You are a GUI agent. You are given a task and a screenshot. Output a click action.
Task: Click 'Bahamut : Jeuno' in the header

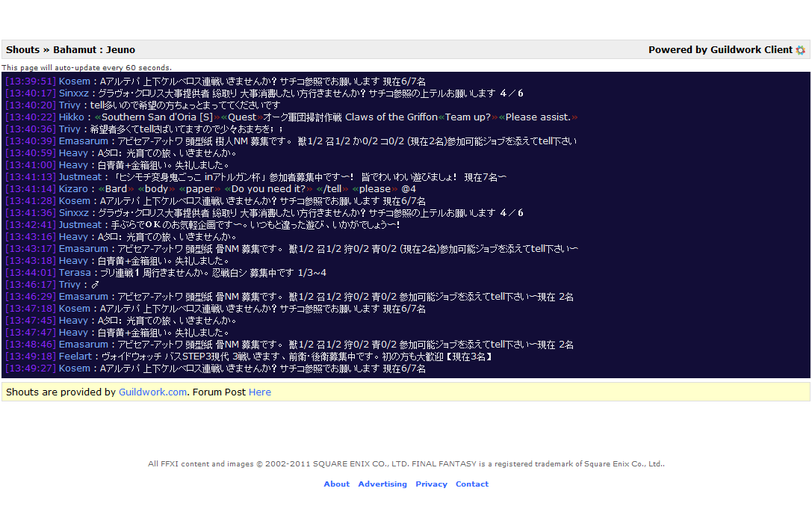click(94, 50)
